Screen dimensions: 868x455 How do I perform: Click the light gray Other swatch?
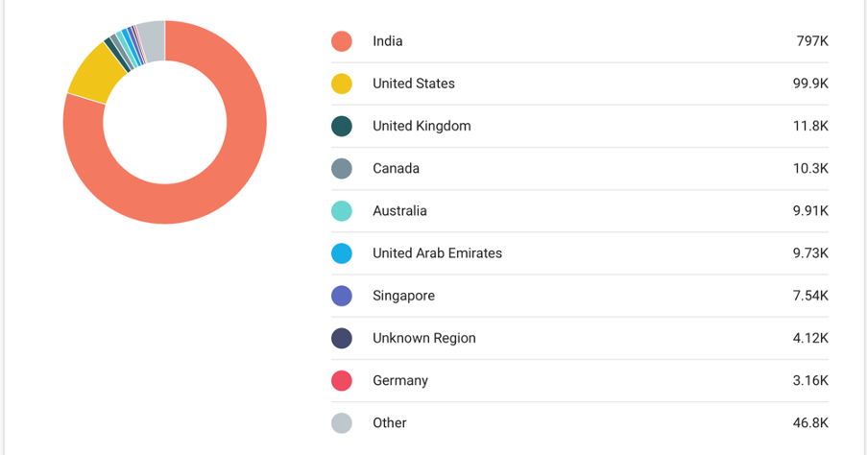[x=342, y=423]
